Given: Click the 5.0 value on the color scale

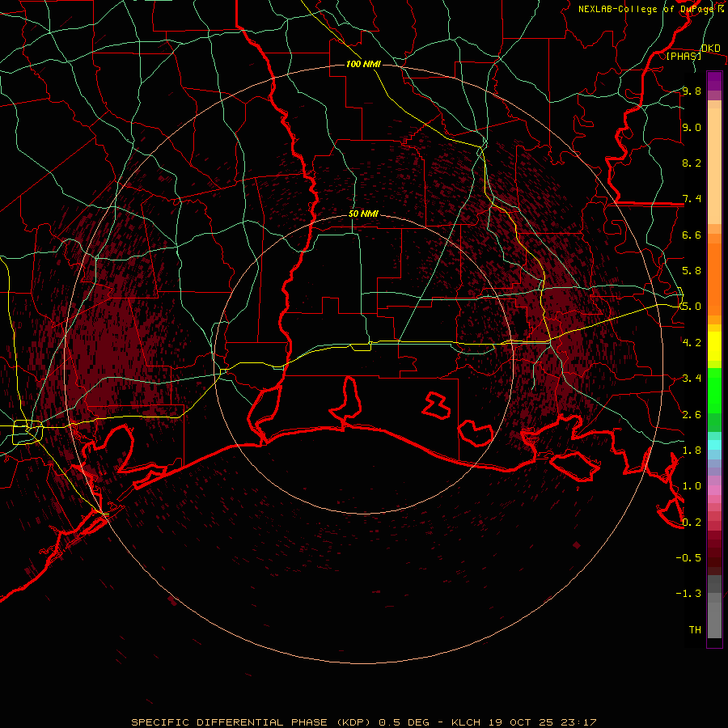Looking at the screenshot, I should click(x=692, y=307).
